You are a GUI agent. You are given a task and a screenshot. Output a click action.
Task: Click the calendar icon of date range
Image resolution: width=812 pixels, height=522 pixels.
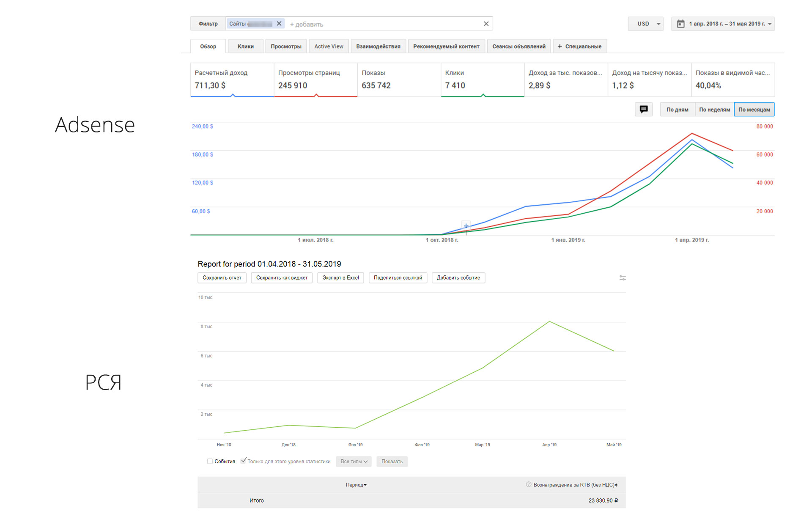[680, 24]
